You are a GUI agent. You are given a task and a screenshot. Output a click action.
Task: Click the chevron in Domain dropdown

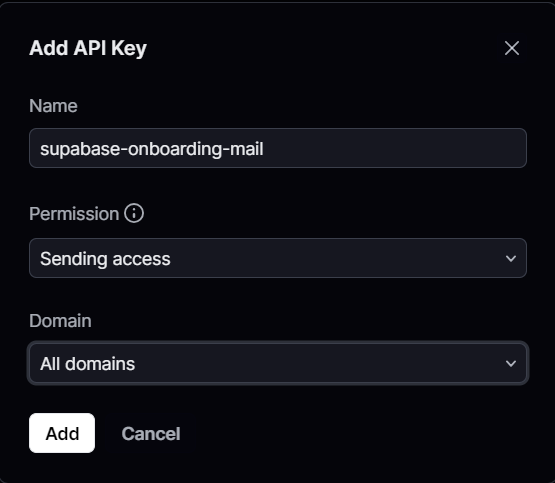click(x=511, y=363)
